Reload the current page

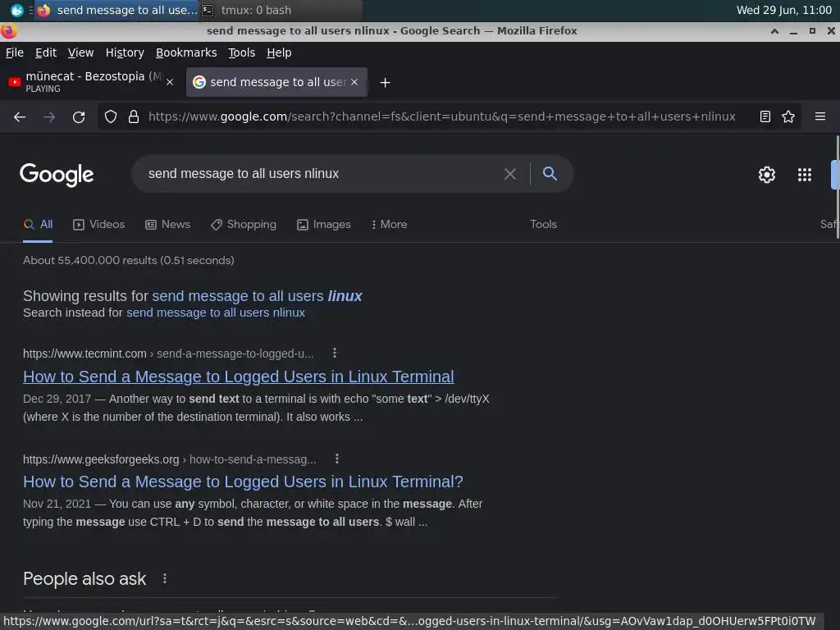click(x=79, y=116)
